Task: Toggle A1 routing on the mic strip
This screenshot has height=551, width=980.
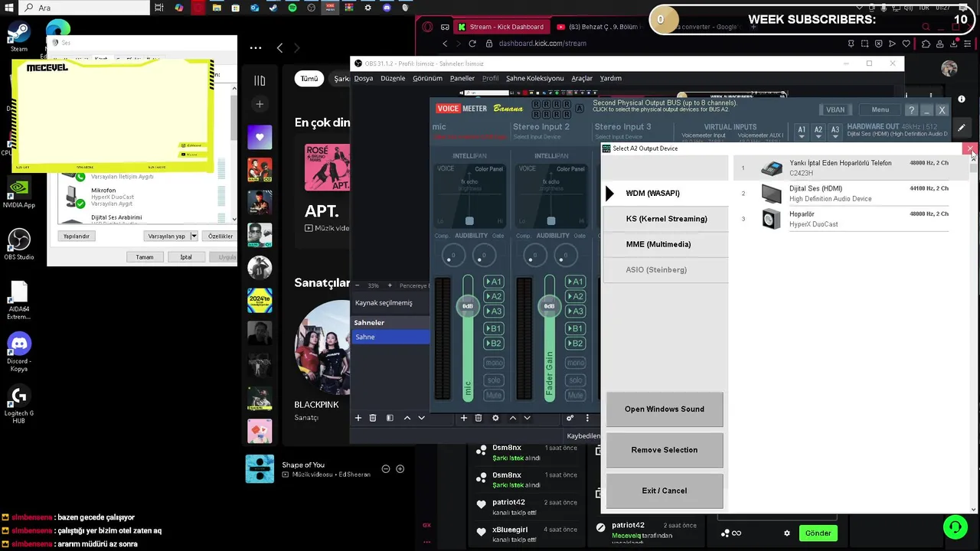Action: [x=494, y=282]
